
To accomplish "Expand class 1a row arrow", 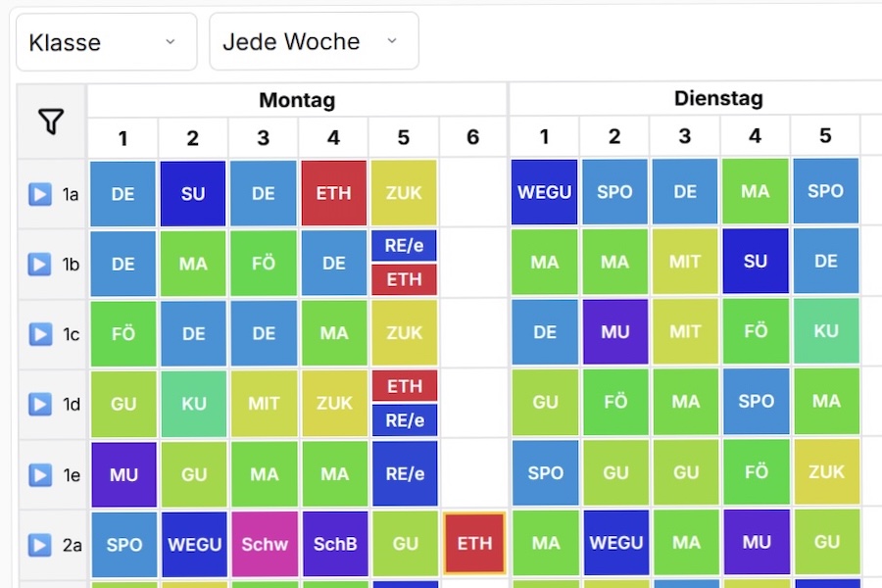I will pyautogui.click(x=39, y=194).
